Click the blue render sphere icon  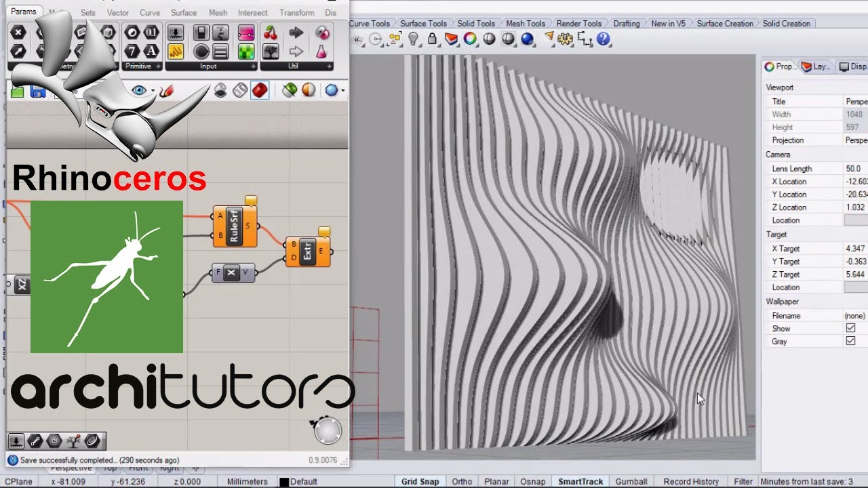[x=527, y=39]
